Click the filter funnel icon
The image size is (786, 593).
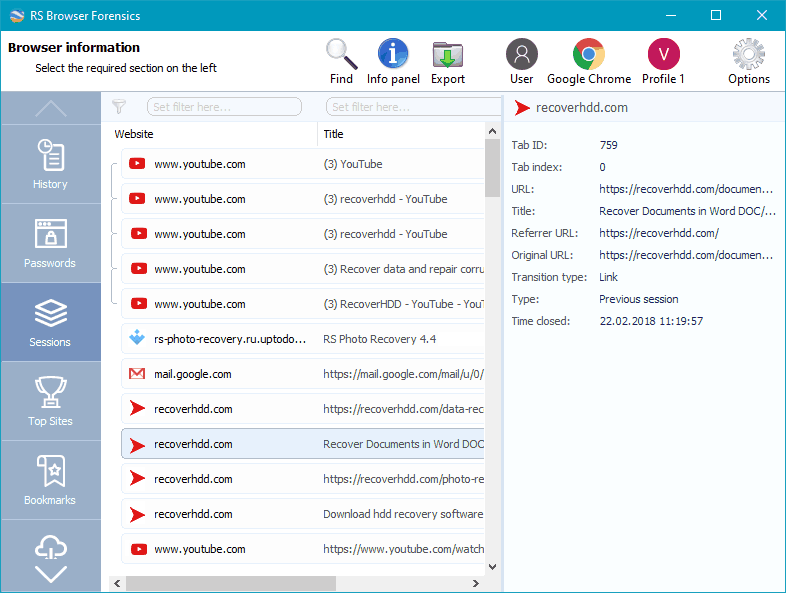(x=119, y=107)
